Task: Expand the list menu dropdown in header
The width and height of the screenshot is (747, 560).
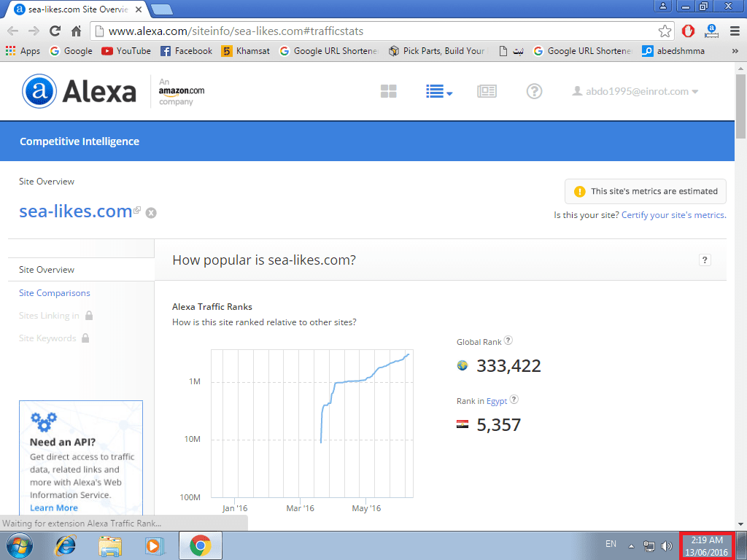Action: pyautogui.click(x=439, y=91)
